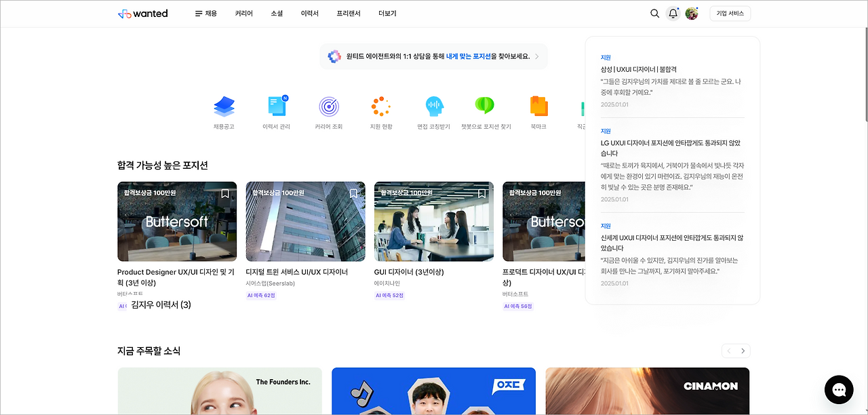Bookmark the GUI 디자이너 card
The height and width of the screenshot is (415, 868).
482,193
